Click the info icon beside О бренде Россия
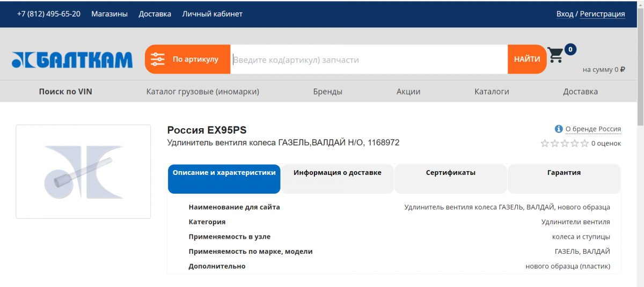644x287 pixels. tap(559, 129)
